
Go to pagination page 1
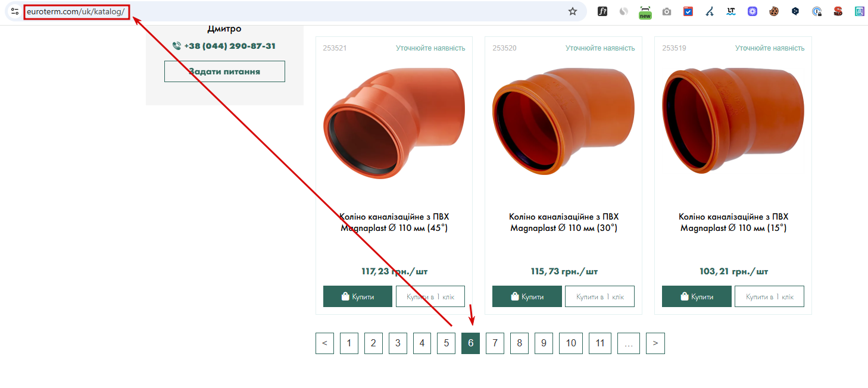tap(349, 343)
